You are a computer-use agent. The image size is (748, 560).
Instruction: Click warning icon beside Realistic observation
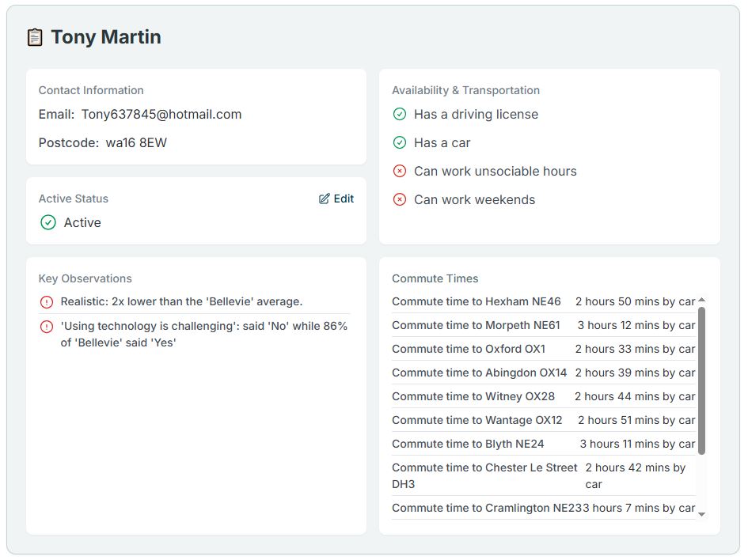click(47, 301)
